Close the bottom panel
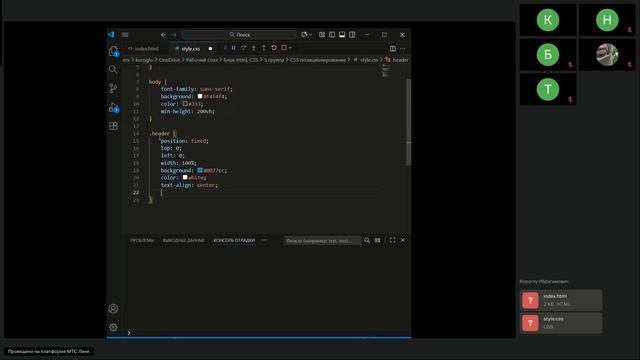 click(403, 240)
